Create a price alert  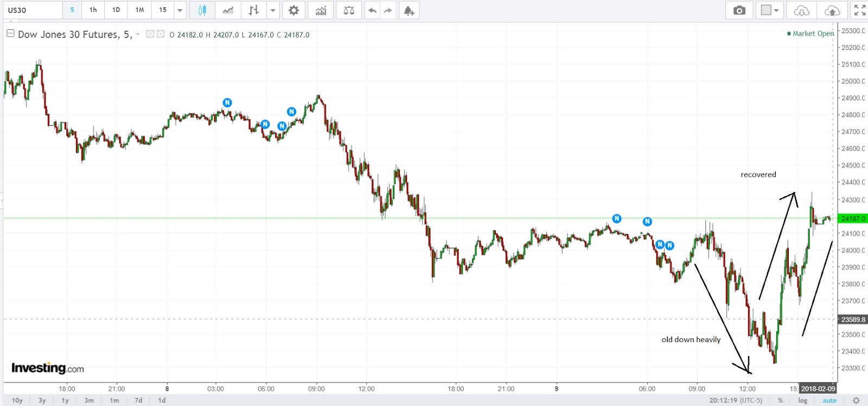click(x=409, y=10)
